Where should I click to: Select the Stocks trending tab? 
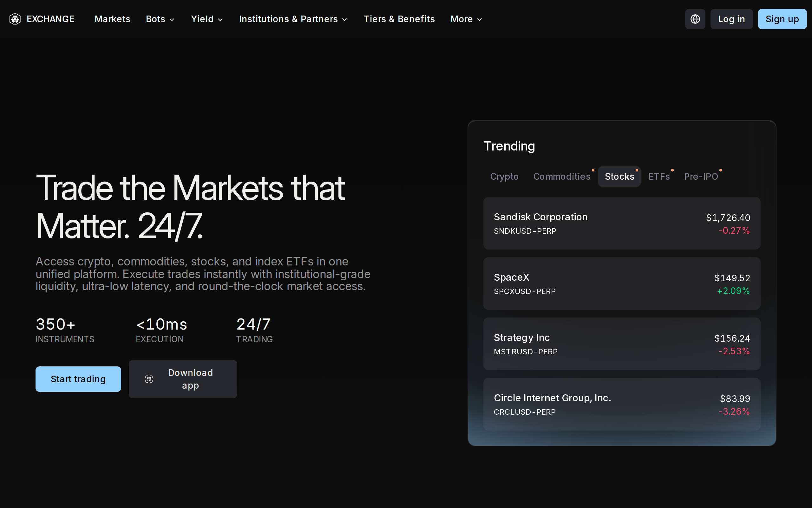pos(619,177)
